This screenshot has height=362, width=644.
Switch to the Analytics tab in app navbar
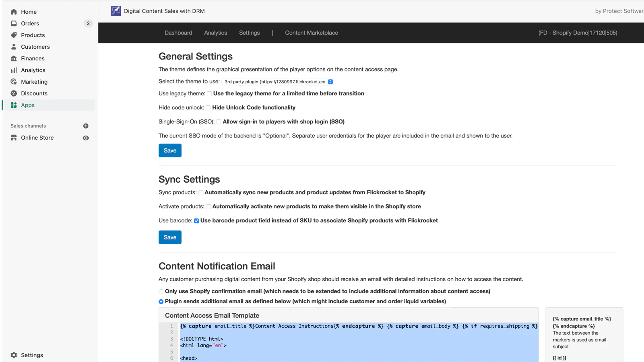(x=215, y=33)
